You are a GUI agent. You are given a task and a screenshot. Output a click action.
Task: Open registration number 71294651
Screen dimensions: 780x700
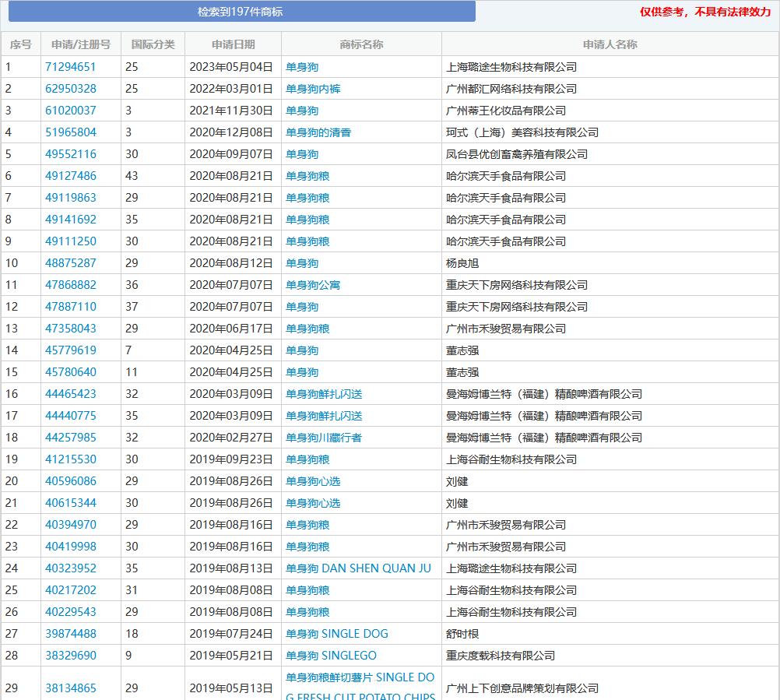[71, 67]
